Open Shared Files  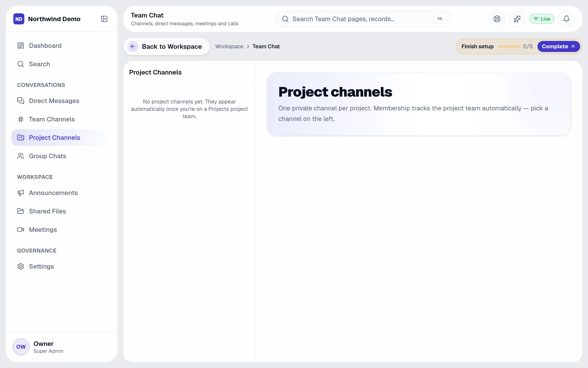click(62, 211)
